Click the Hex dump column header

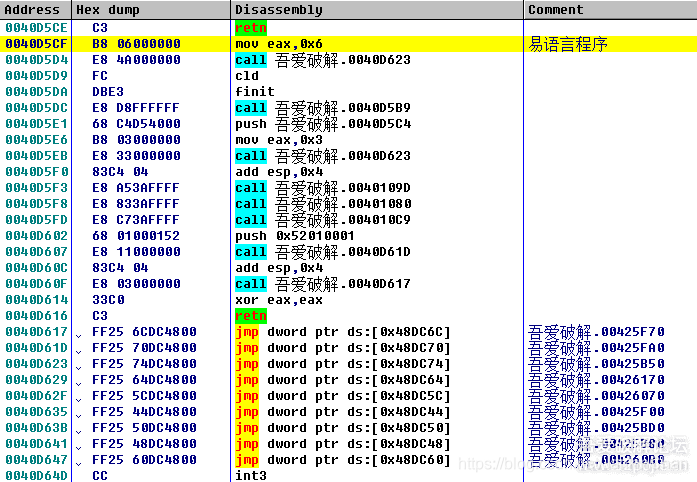pyautogui.click(x=151, y=9)
